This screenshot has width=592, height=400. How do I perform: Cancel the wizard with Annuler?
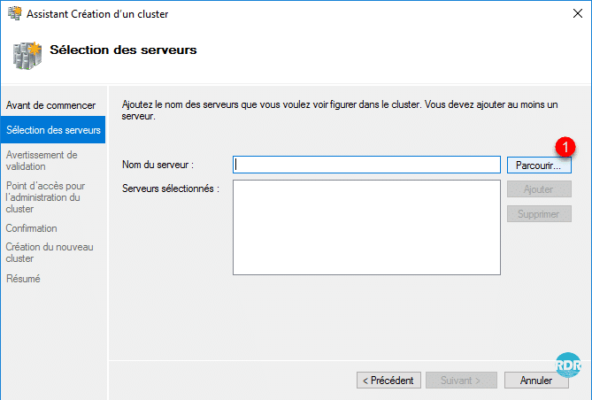[x=536, y=380]
